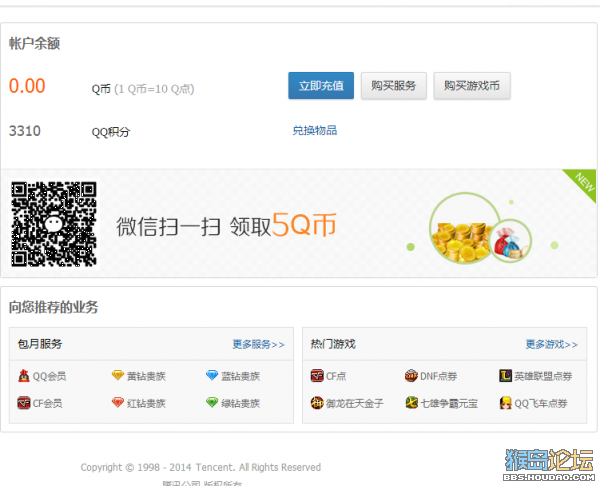Open the 黄钻贵族 text link
Viewport: 600px width, 486px height.
146,376
